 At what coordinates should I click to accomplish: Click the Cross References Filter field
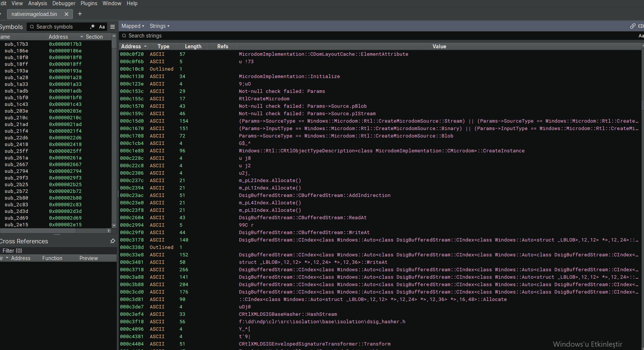pos(58,251)
